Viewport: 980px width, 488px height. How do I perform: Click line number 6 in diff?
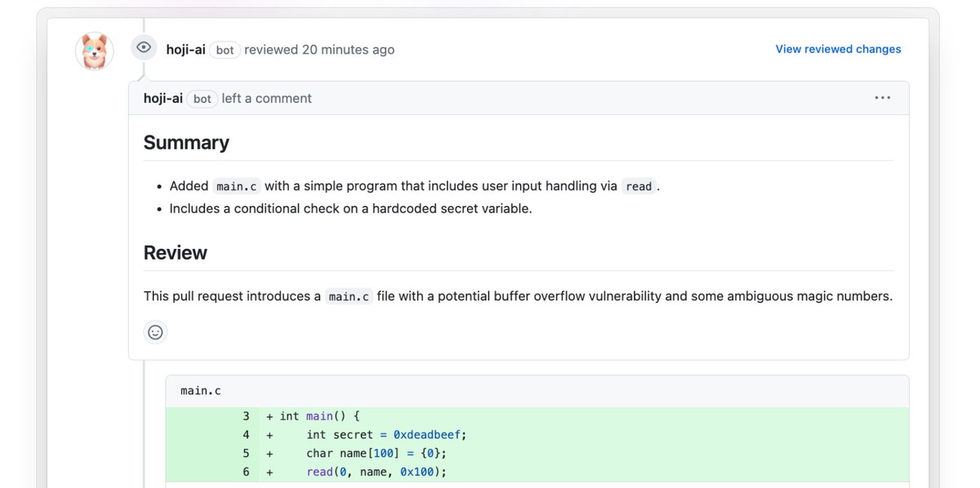point(246,472)
